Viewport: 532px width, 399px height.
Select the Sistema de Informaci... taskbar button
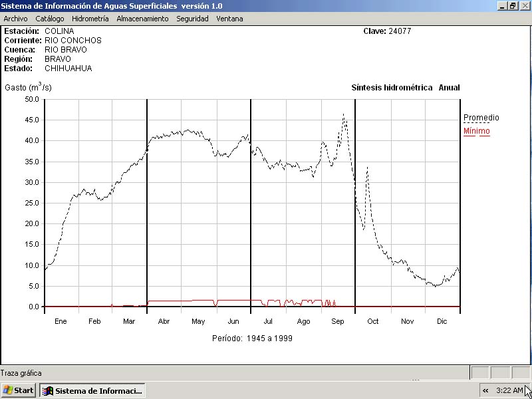(x=92, y=390)
